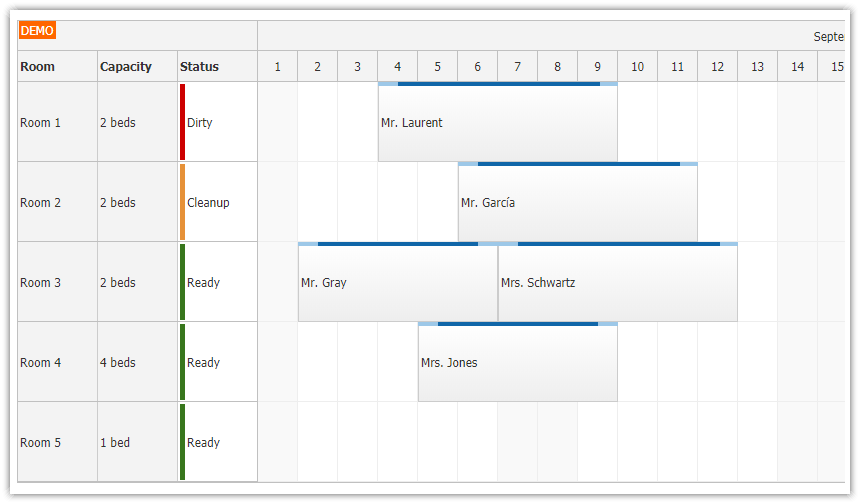The image size is (860, 504).
Task: Click Room 5's empty cell on day 6
Action: coord(477,442)
